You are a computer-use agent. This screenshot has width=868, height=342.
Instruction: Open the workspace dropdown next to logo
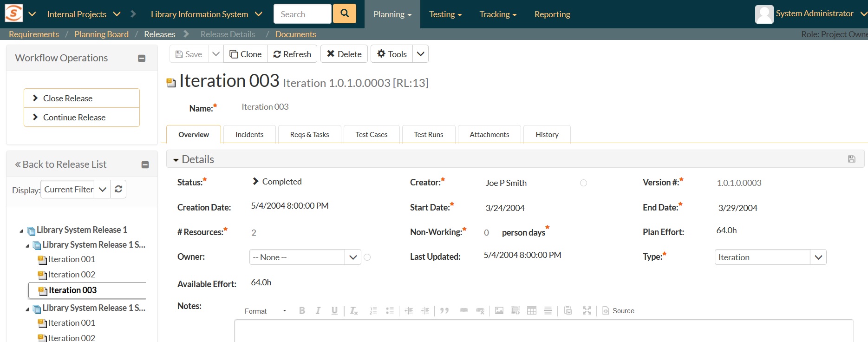(x=32, y=14)
